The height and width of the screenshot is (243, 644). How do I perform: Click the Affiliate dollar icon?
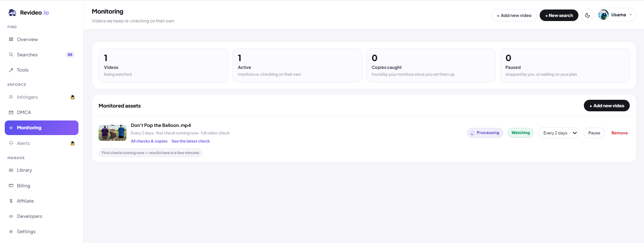[x=11, y=201]
